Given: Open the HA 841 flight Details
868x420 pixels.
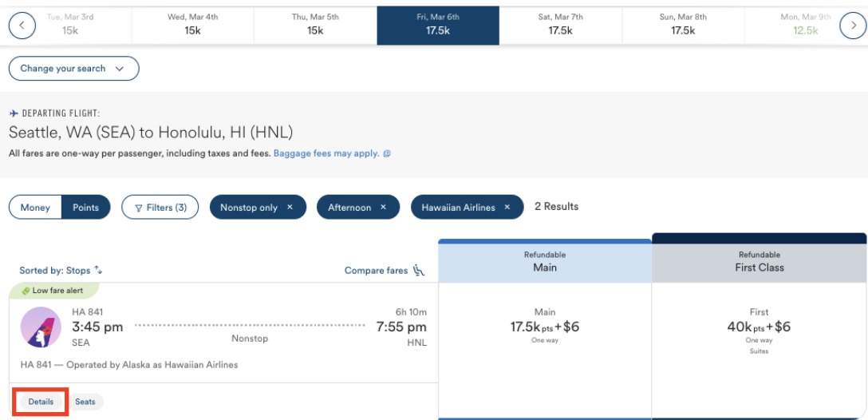Looking at the screenshot, I should pos(41,402).
